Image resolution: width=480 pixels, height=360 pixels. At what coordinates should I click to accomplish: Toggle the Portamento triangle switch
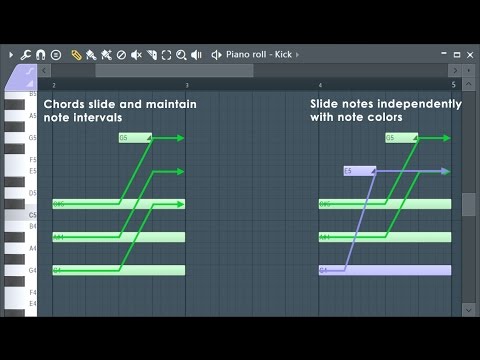(x=30, y=83)
